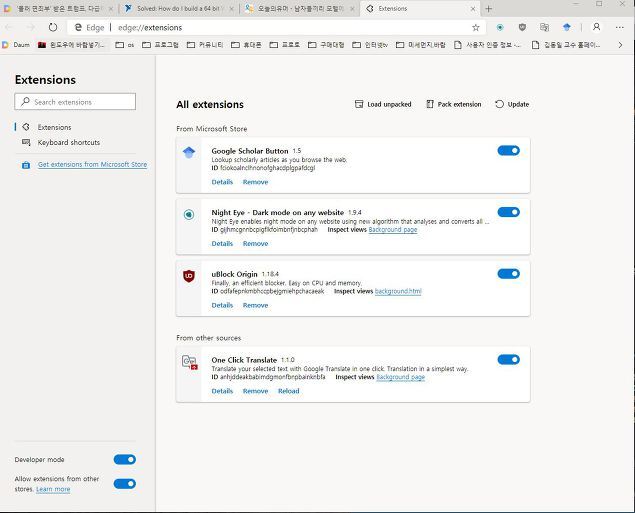Viewport: 635px width, 513px height.
Task: Switch to the 'Solved: How do I build' tab
Action: (x=179, y=9)
